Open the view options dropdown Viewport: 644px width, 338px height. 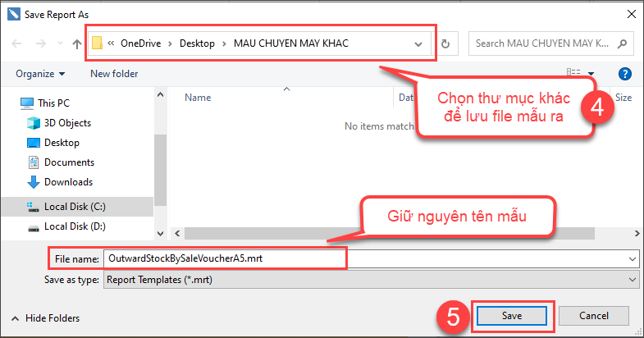click(x=589, y=74)
